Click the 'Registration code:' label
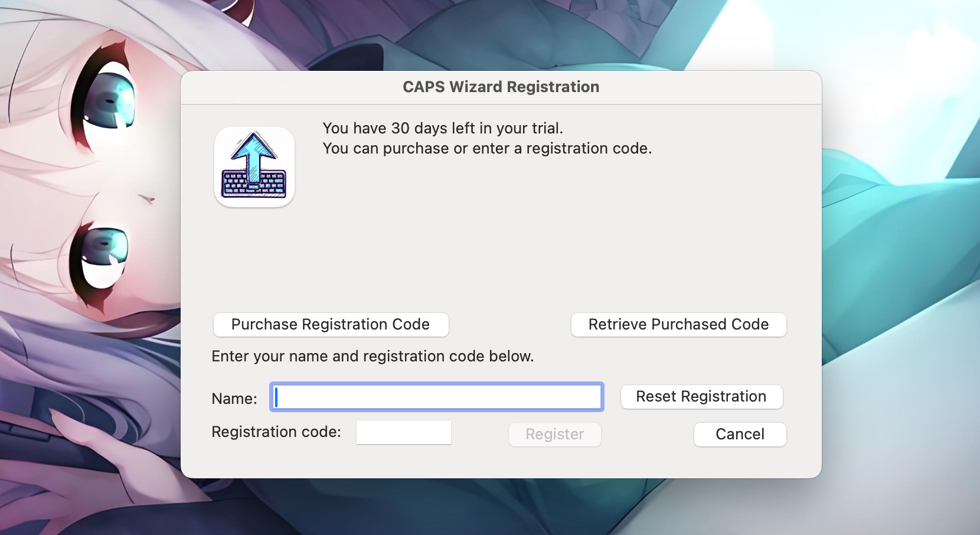 [x=276, y=432]
